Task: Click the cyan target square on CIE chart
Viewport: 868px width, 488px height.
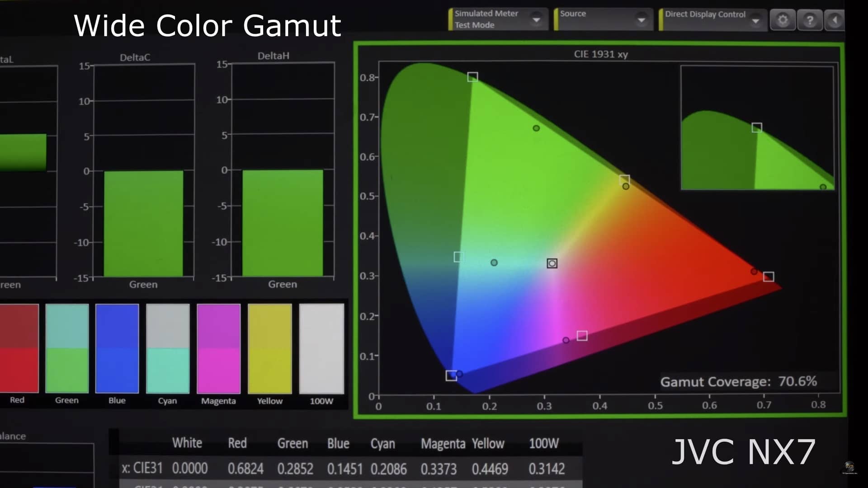Action: tap(458, 257)
